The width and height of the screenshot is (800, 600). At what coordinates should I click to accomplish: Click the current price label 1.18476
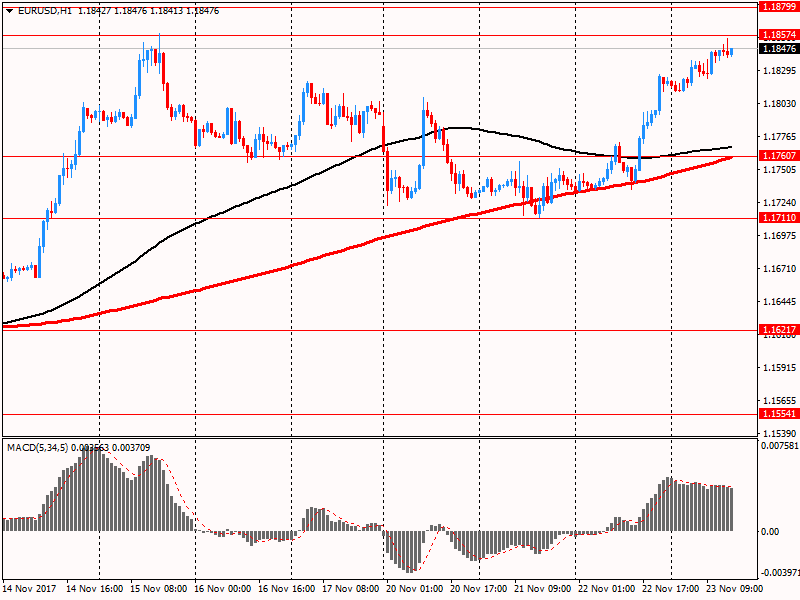tap(779, 48)
